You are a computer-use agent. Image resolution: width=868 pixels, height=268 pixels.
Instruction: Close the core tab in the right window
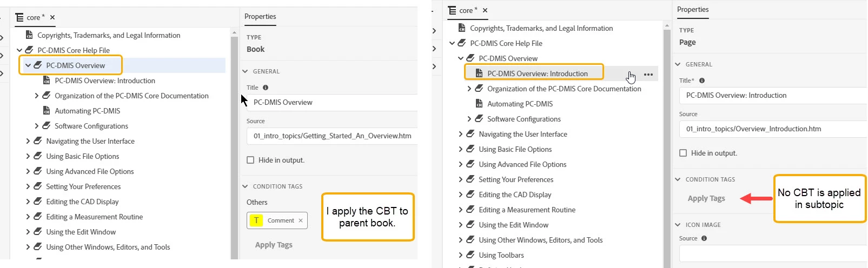click(x=485, y=10)
